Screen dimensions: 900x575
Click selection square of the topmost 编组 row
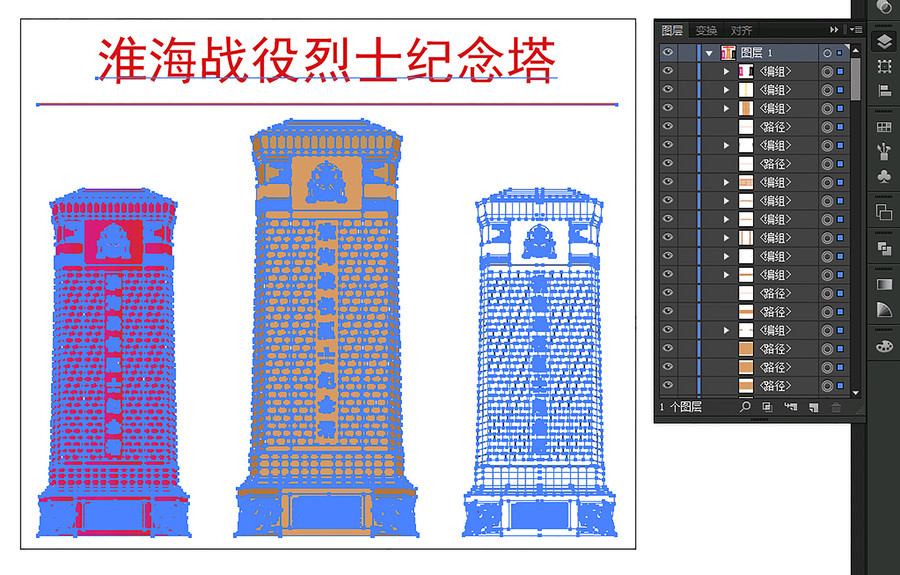pyautogui.click(x=840, y=71)
